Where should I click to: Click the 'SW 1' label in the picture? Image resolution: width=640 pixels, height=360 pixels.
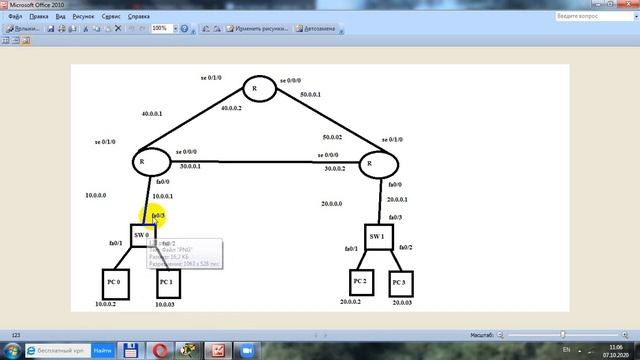pyautogui.click(x=377, y=236)
